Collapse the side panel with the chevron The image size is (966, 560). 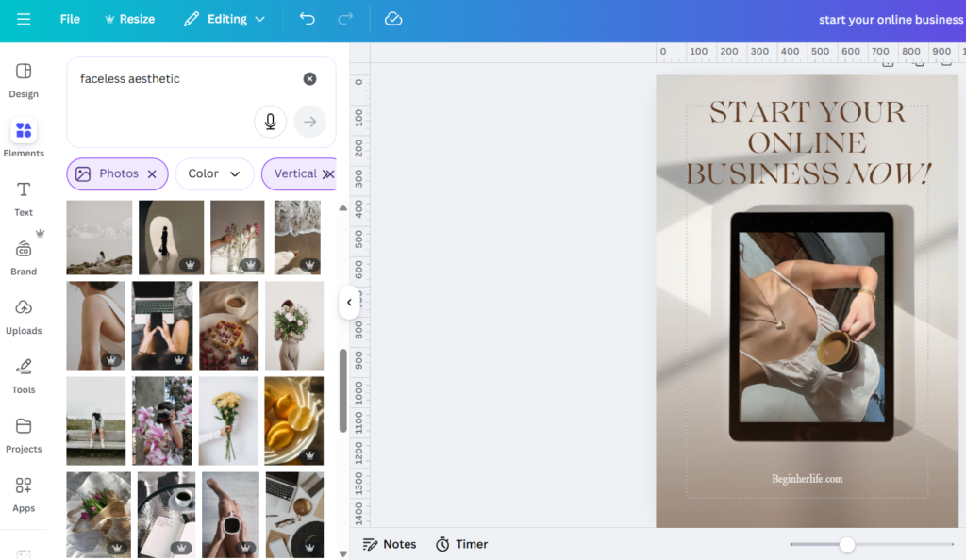349,302
